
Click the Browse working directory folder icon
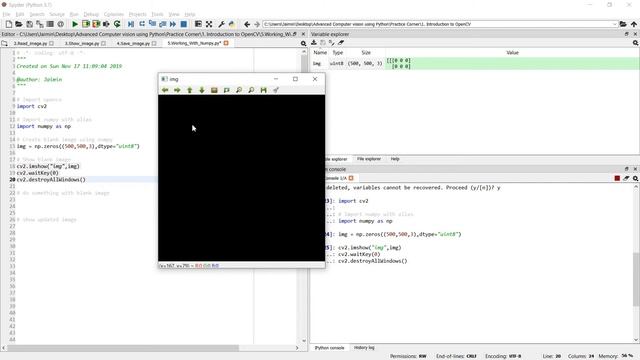(623, 24)
